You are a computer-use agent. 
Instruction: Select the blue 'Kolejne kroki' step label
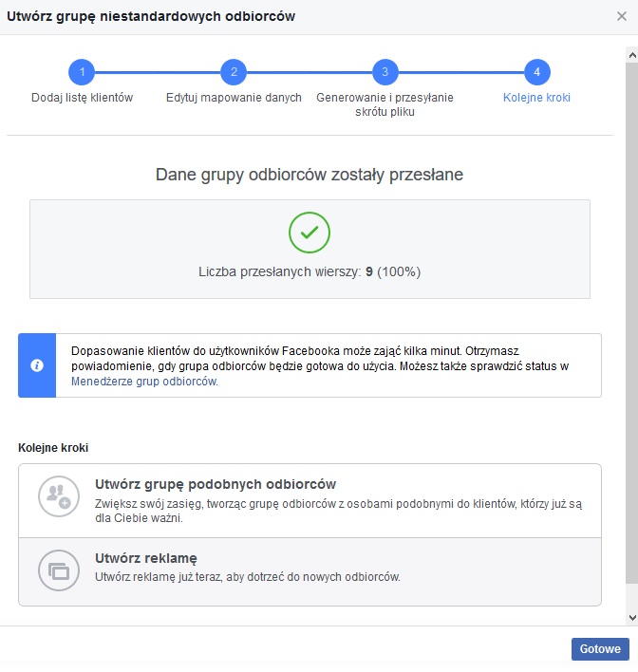(536, 98)
